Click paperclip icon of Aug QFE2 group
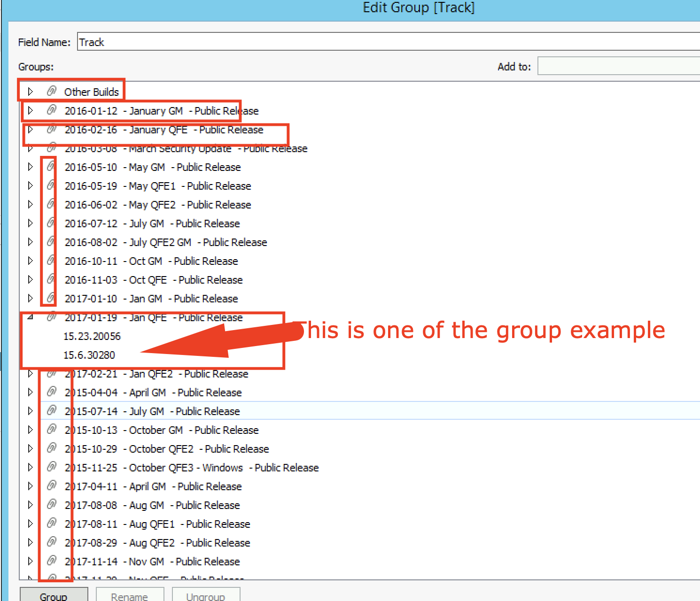Screen dimensions: 700x601 (x=52, y=542)
